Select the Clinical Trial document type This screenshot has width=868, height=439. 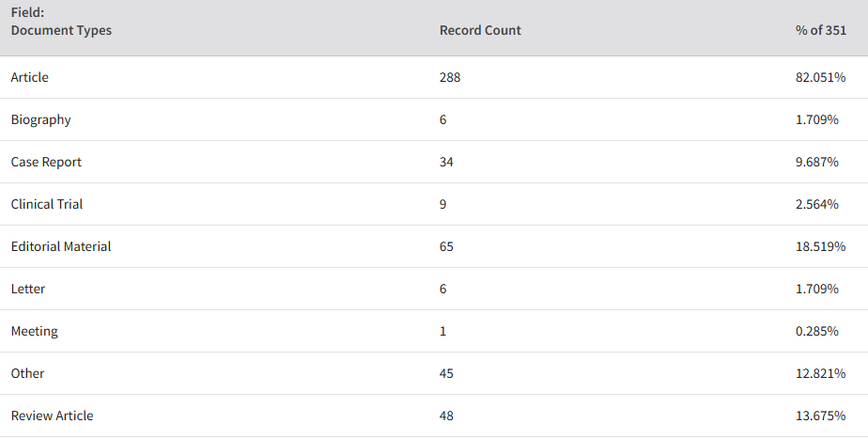47,204
